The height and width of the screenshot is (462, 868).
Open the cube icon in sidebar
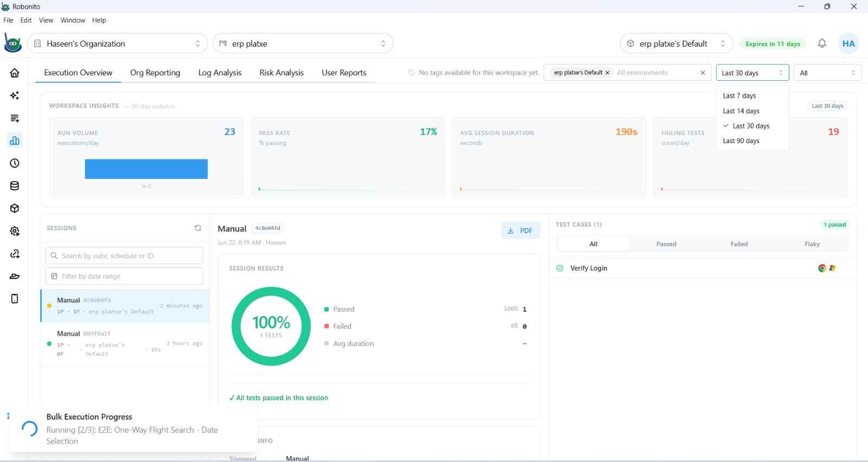15,208
